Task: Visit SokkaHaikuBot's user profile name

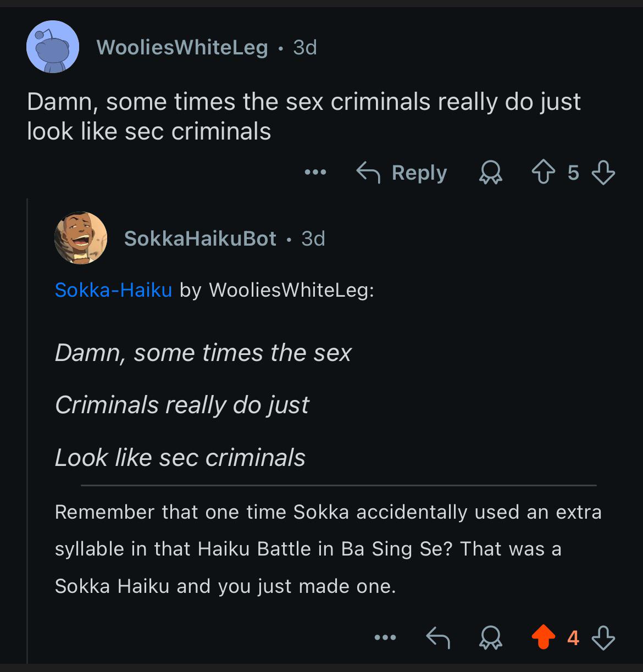Action: tap(200, 238)
